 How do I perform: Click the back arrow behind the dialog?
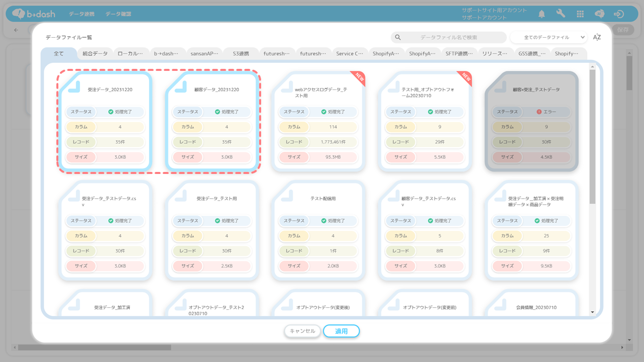click(x=16, y=30)
